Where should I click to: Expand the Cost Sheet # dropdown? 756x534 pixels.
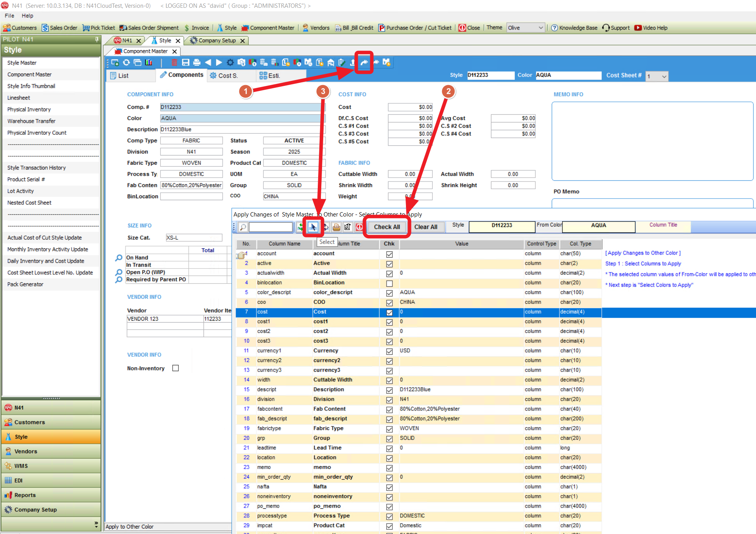pyautogui.click(x=664, y=76)
